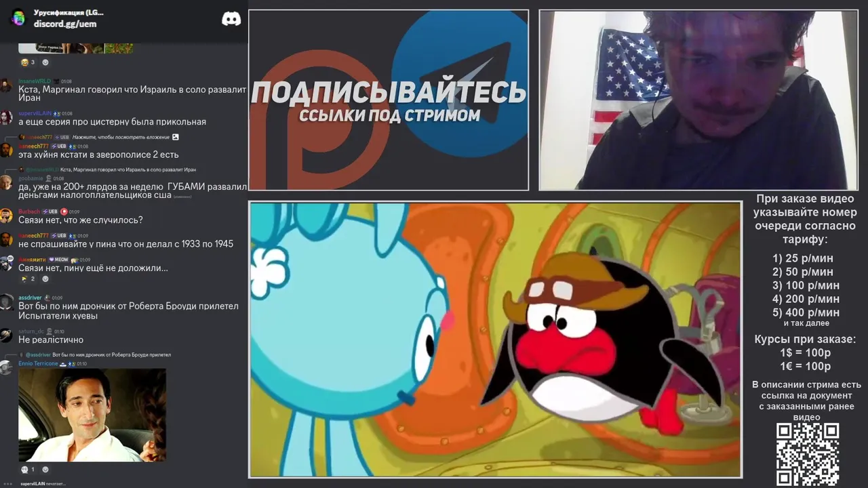This screenshot has height=488, width=868.
Task: Open the attached image of man in white shirt
Action: (x=92, y=415)
